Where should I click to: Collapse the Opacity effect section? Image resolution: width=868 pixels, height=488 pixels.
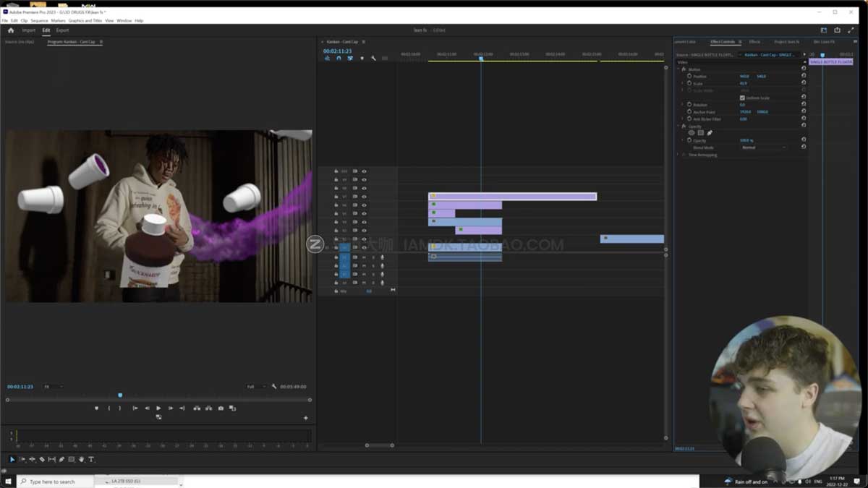tap(678, 127)
